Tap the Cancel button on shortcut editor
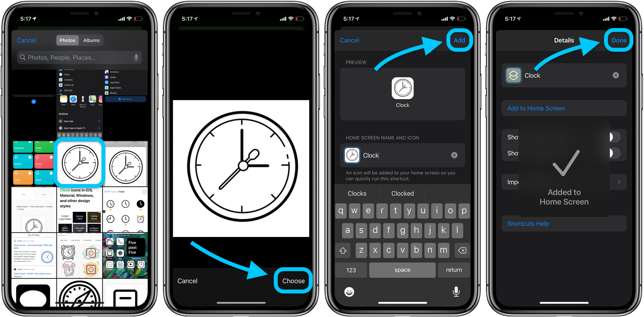This screenshot has width=644, height=317. click(350, 41)
